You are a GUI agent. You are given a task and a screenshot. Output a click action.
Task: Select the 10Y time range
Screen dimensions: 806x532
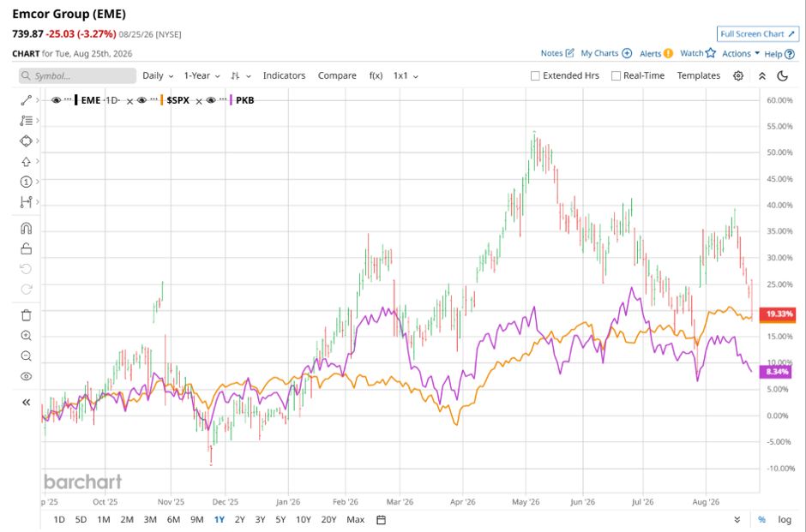coord(304,520)
